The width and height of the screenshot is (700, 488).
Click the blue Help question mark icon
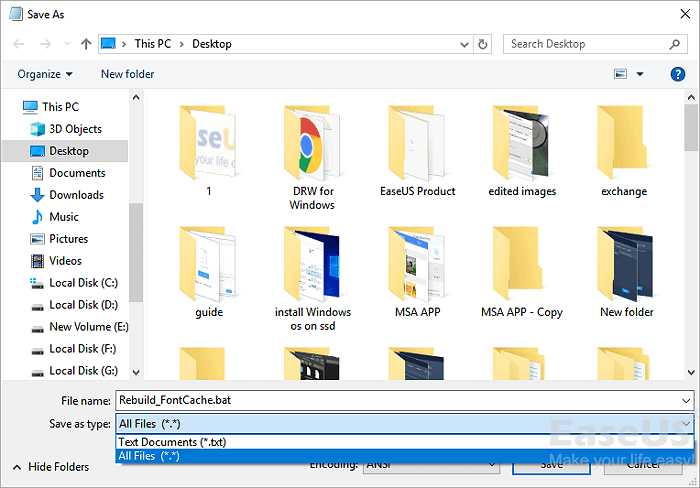click(678, 74)
